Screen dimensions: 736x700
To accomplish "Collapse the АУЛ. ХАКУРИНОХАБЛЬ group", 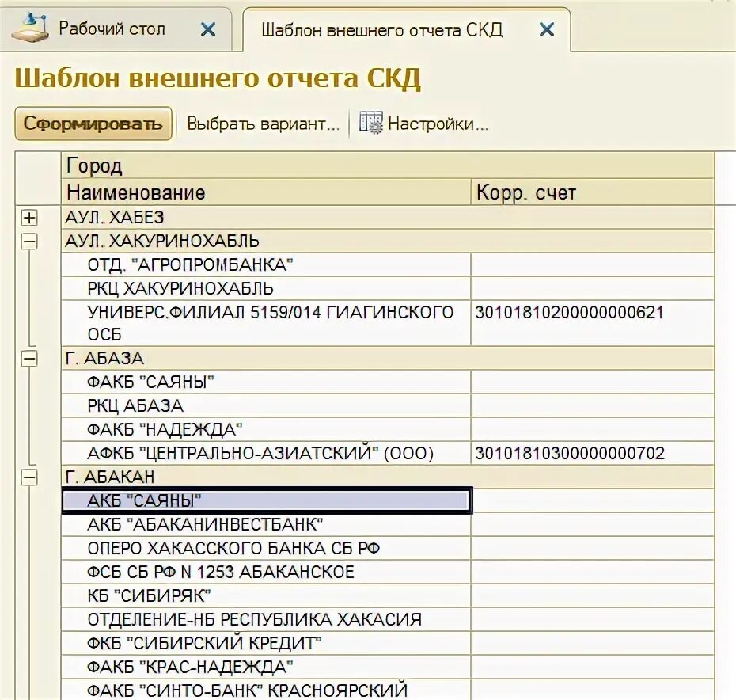I will tap(29, 241).
